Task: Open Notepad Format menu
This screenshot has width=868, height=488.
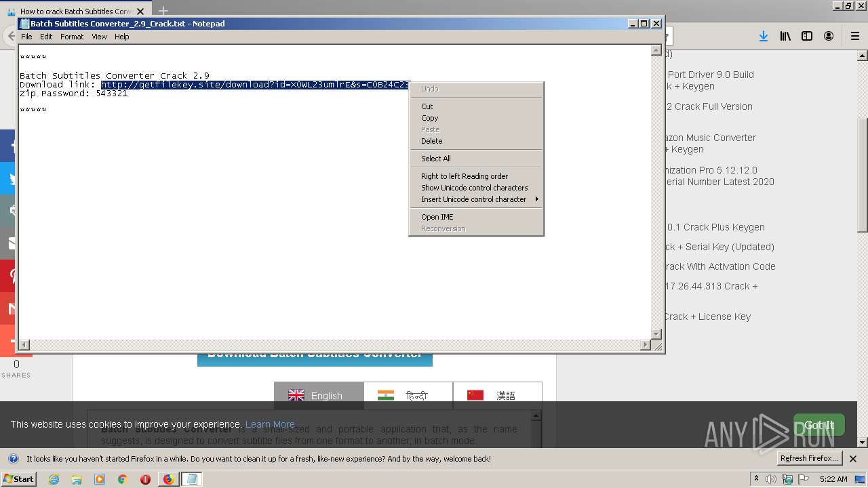Action: coord(72,37)
